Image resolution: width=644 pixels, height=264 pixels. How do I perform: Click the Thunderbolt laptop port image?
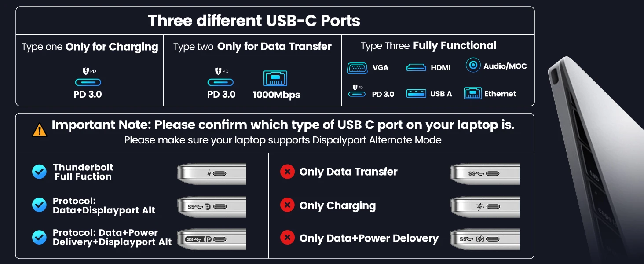(212, 173)
